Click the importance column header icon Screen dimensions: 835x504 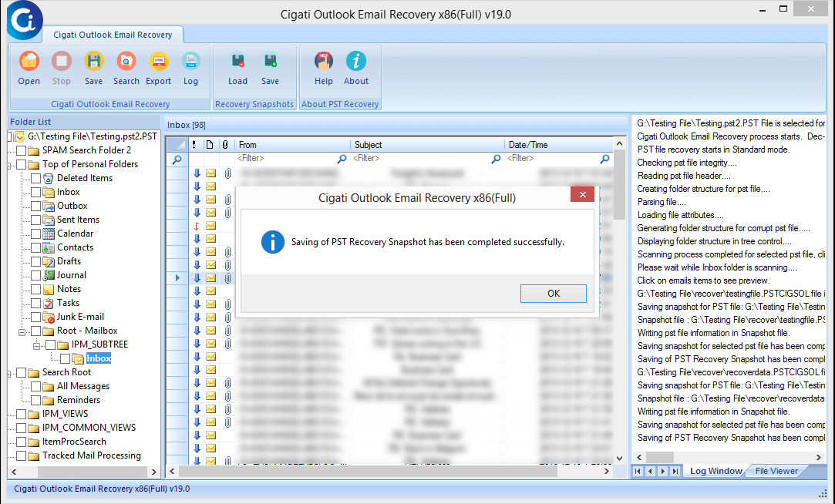click(194, 145)
